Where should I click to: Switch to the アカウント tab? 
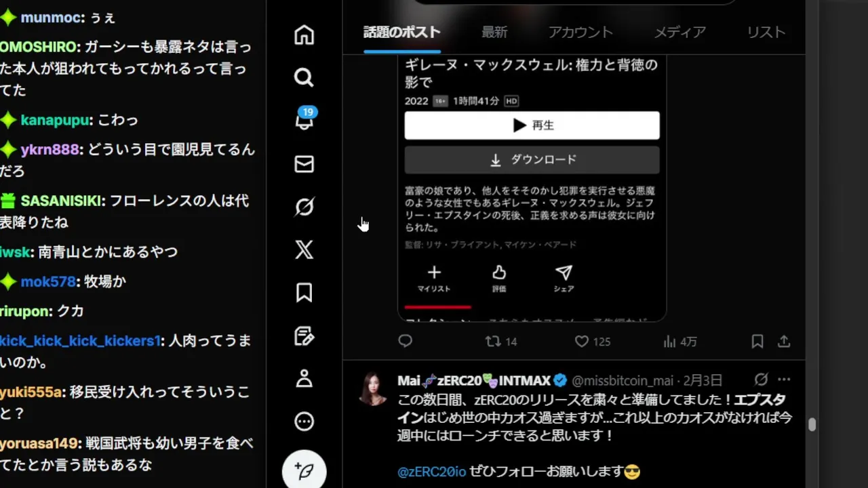pyautogui.click(x=580, y=32)
